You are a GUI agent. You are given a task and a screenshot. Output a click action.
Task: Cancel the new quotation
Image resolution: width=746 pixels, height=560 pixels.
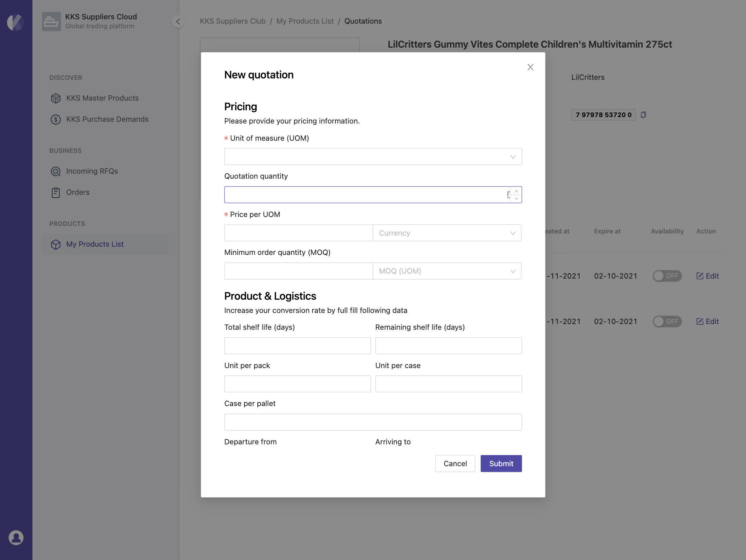click(x=455, y=464)
